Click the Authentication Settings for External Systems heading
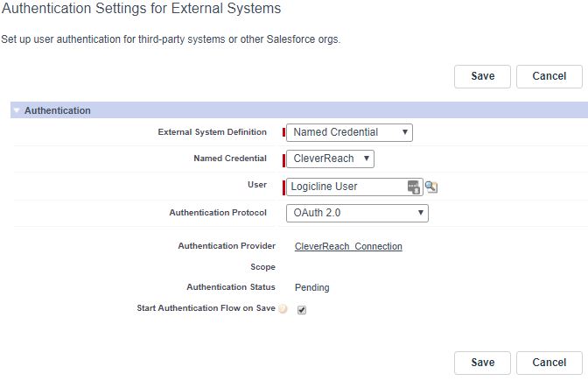This screenshot has height=381, width=588. point(142,8)
